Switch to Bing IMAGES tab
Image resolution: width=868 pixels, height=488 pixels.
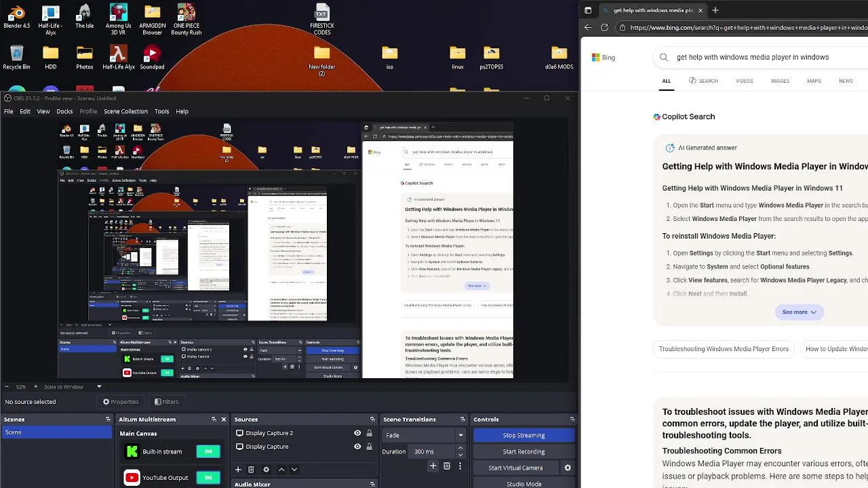point(780,81)
